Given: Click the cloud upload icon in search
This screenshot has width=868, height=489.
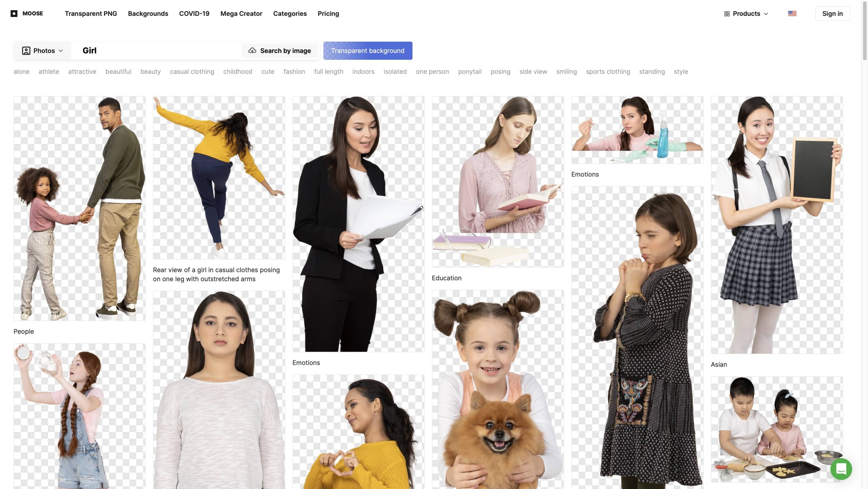Looking at the screenshot, I should point(252,51).
